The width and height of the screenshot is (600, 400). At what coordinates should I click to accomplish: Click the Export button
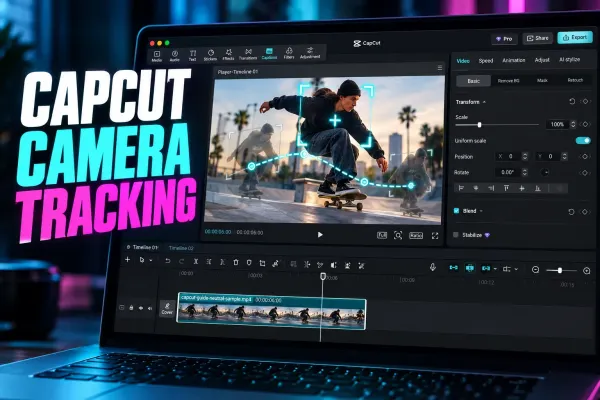tap(575, 38)
